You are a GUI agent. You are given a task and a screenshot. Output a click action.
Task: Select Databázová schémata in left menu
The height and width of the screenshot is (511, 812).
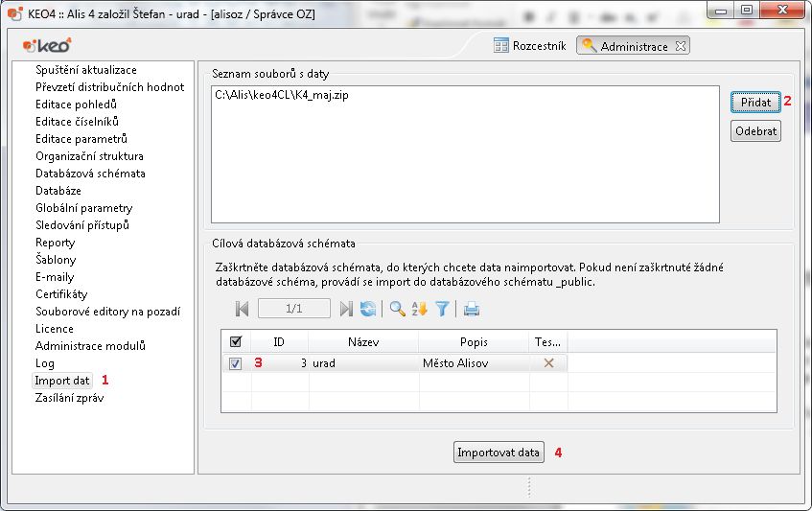(90, 174)
